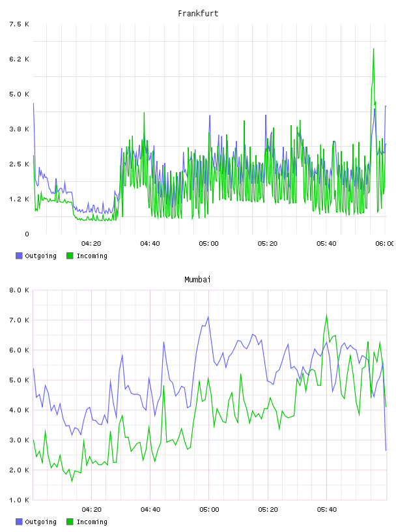Select the Incoming legend label in Frankfurt chart
396x532 pixels.
tap(92, 256)
